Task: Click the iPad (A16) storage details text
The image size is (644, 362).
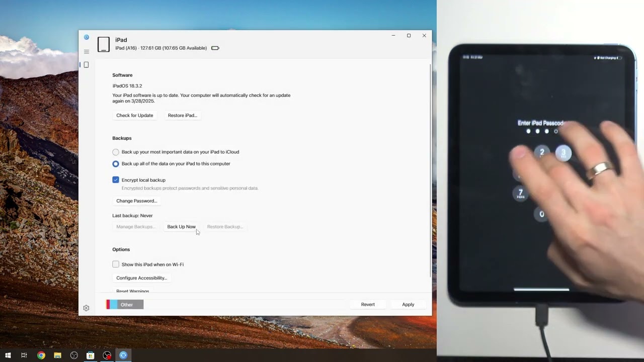Action: (161, 48)
